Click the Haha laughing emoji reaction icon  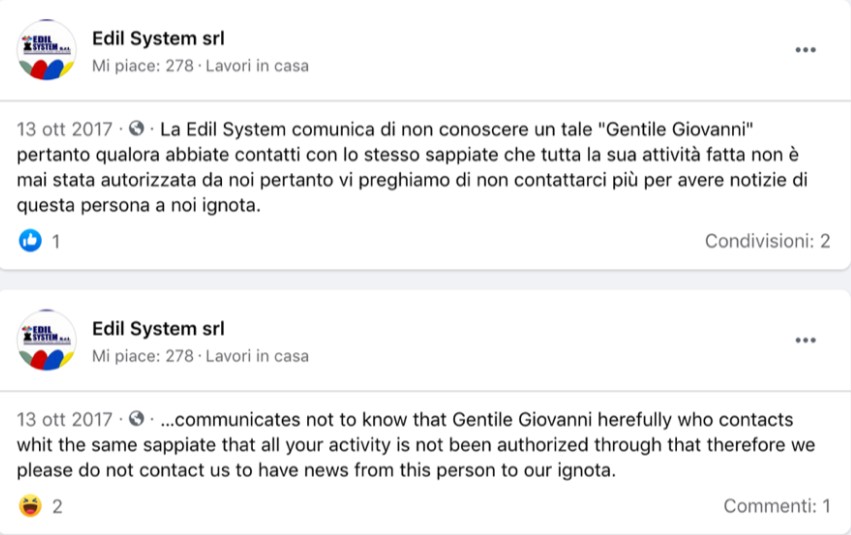pyautogui.click(x=30, y=506)
